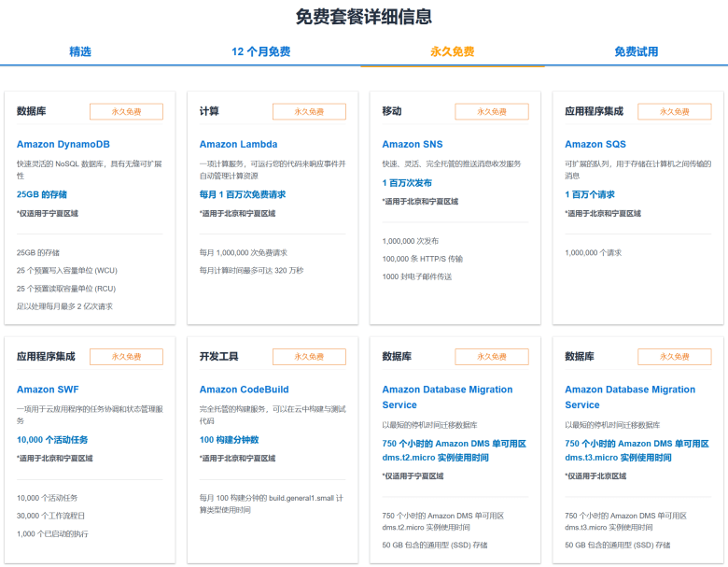Click 永久免费 badge on the SNS card
The height and width of the screenshot is (567, 728).
[x=492, y=111]
